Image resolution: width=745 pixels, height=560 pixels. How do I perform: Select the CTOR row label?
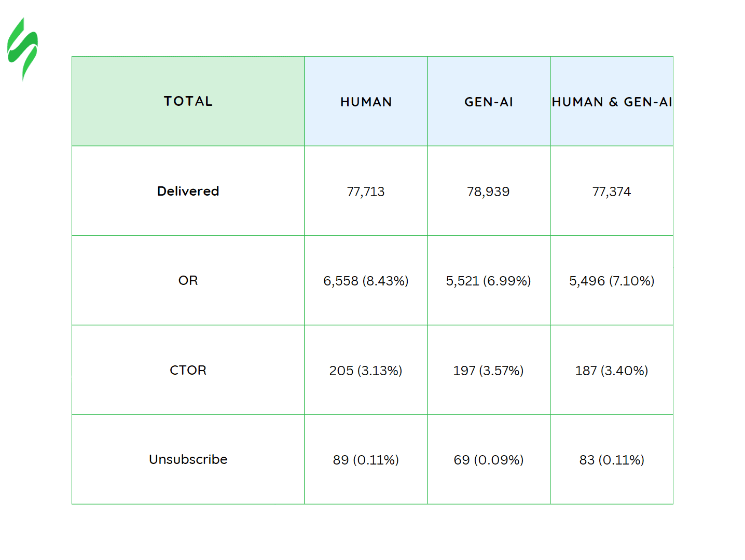[x=188, y=370]
